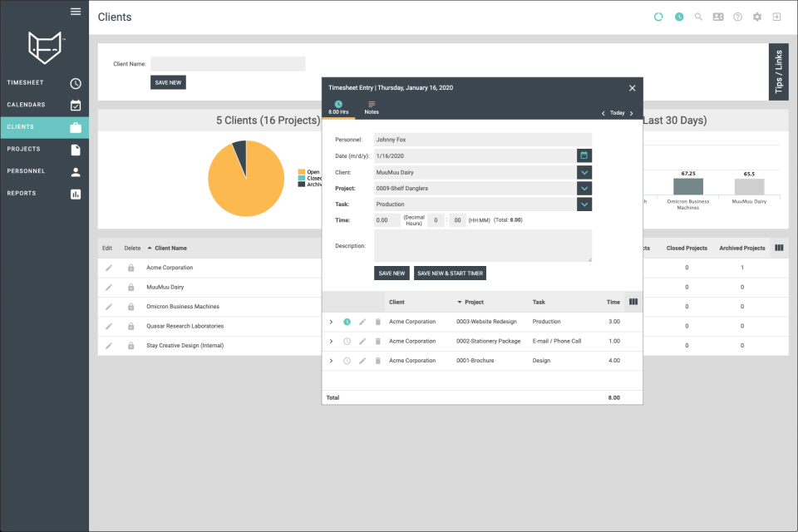798x532 pixels.
Task: Open column chooser in timesheet entries table
Action: [x=633, y=302]
